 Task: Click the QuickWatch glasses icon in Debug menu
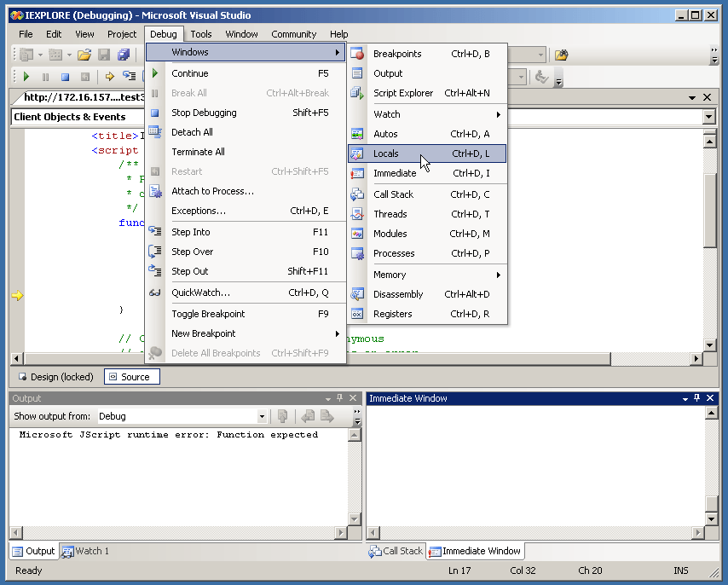coord(154,292)
